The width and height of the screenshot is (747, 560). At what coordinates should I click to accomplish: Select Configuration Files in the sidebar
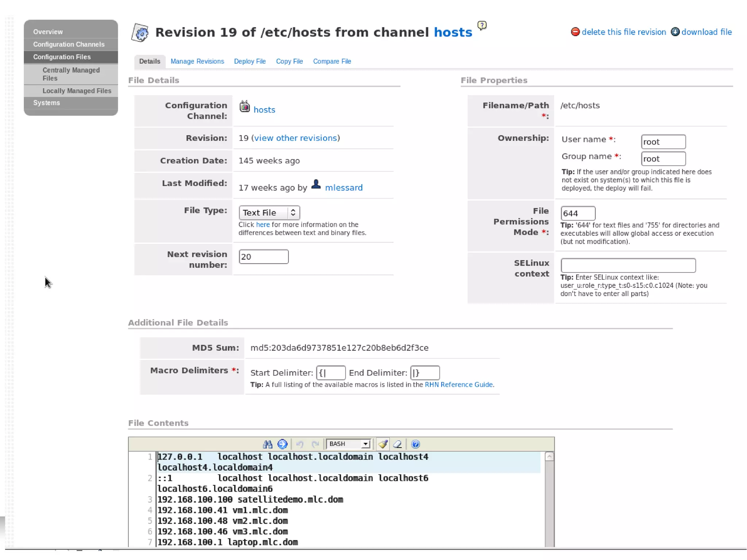(62, 57)
